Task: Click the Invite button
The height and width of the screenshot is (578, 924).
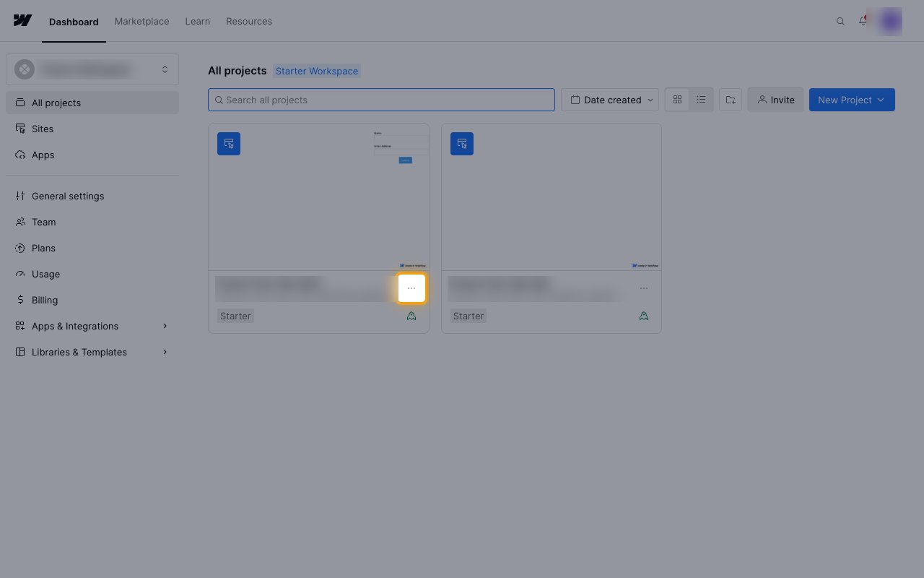Action: 775,100
